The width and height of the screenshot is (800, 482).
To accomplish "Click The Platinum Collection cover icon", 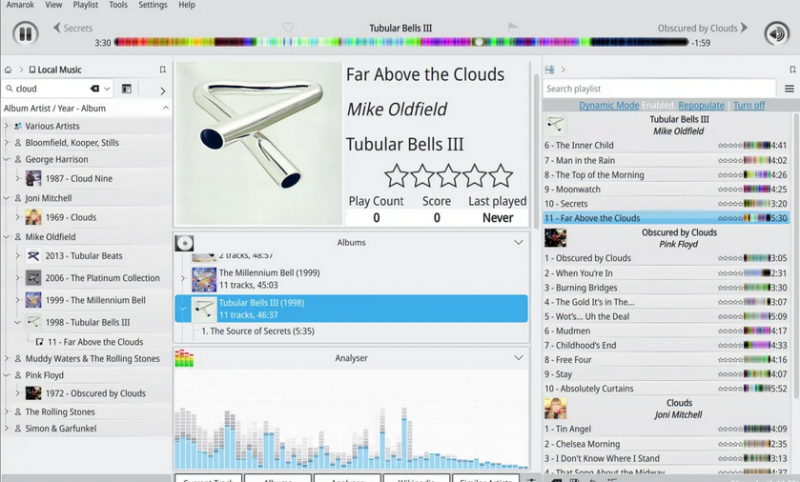I will click(33, 278).
